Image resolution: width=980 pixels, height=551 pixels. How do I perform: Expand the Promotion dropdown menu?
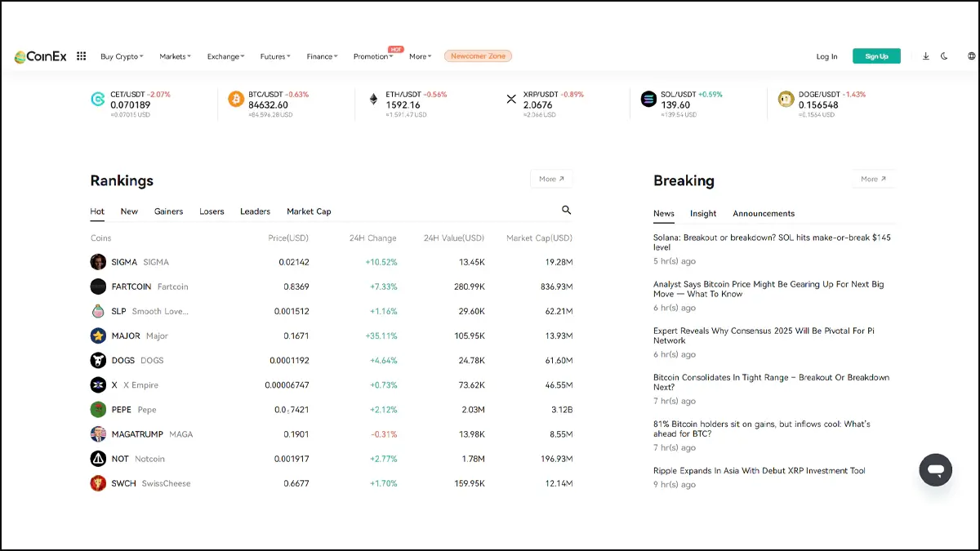[373, 56]
